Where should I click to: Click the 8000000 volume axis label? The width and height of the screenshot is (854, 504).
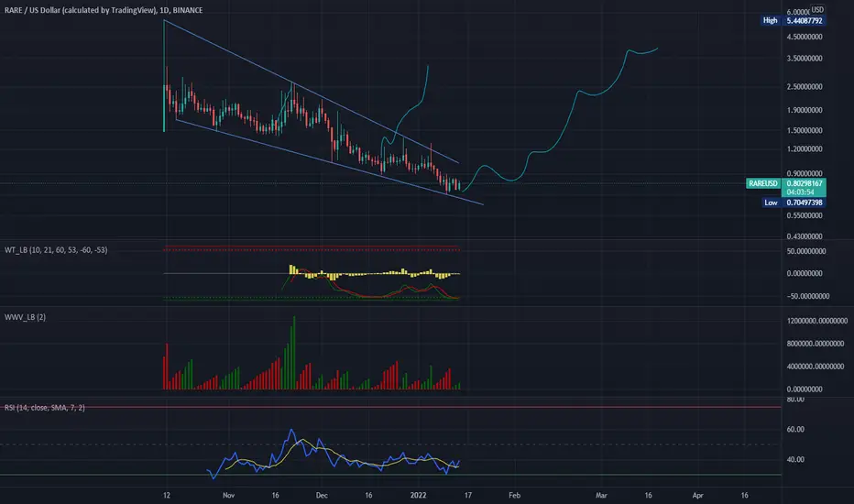(x=816, y=344)
